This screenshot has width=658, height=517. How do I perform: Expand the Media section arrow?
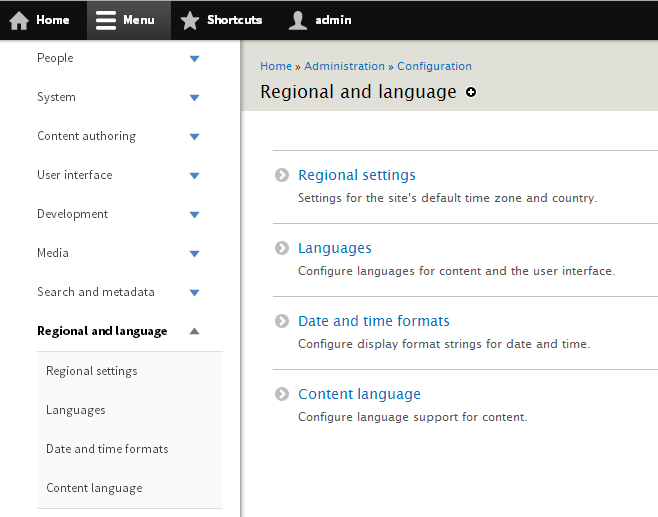tap(194, 254)
